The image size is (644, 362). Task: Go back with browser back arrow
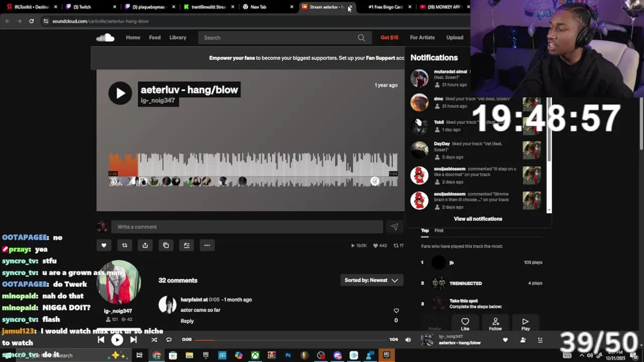(x=7, y=21)
